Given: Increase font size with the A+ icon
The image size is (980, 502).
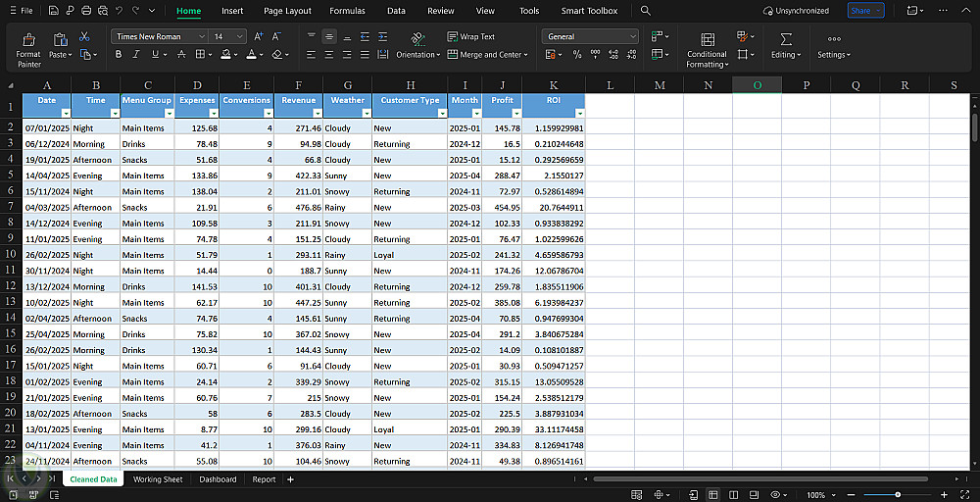Looking at the screenshot, I should (x=260, y=36).
